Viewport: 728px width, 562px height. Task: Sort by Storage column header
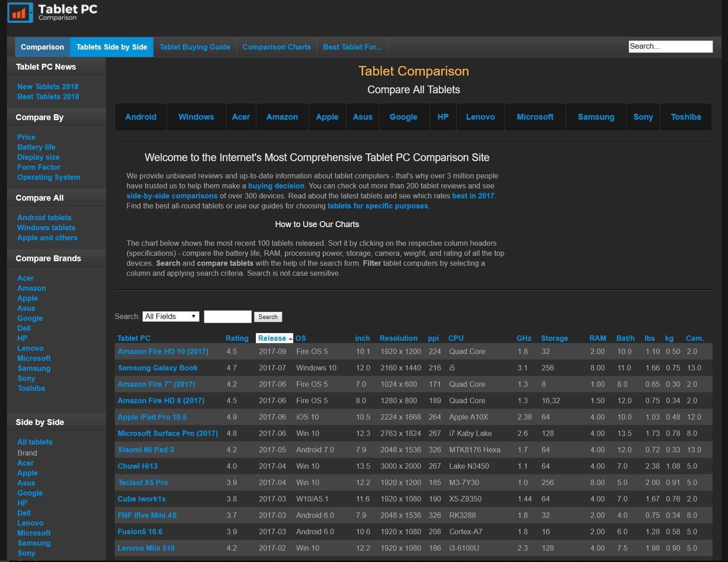[x=554, y=338]
